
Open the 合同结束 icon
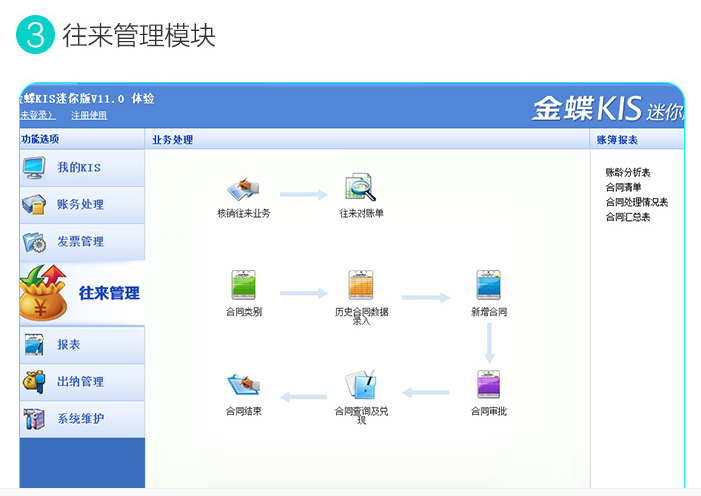pos(244,385)
